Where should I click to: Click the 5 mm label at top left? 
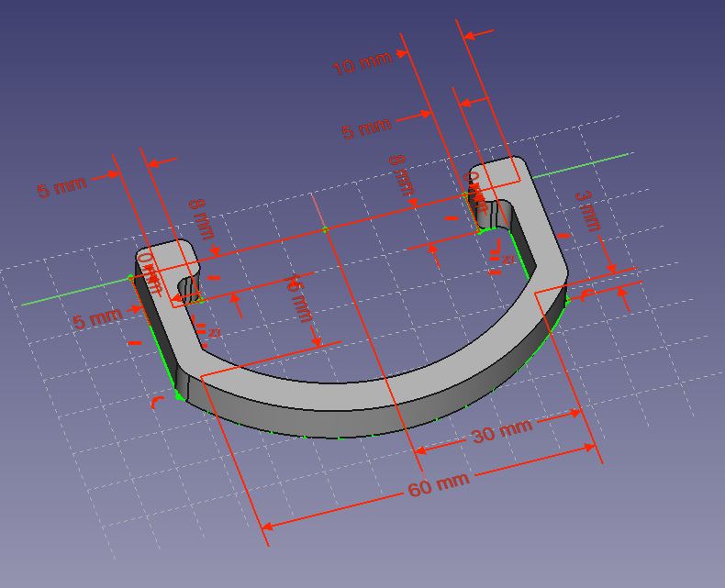coord(62,187)
